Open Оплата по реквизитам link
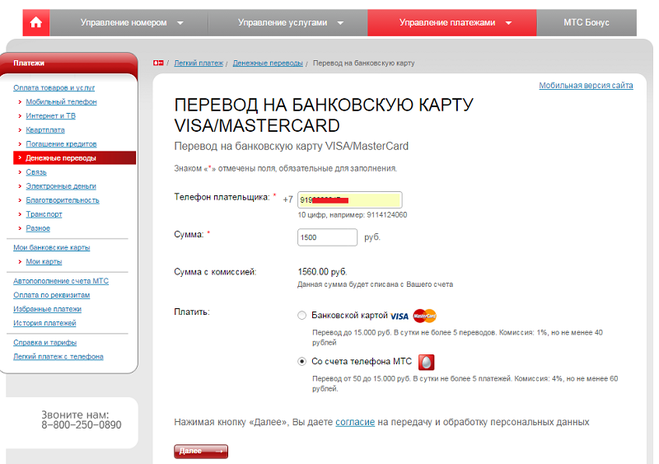This screenshot has width=659, height=464. pos(51,295)
